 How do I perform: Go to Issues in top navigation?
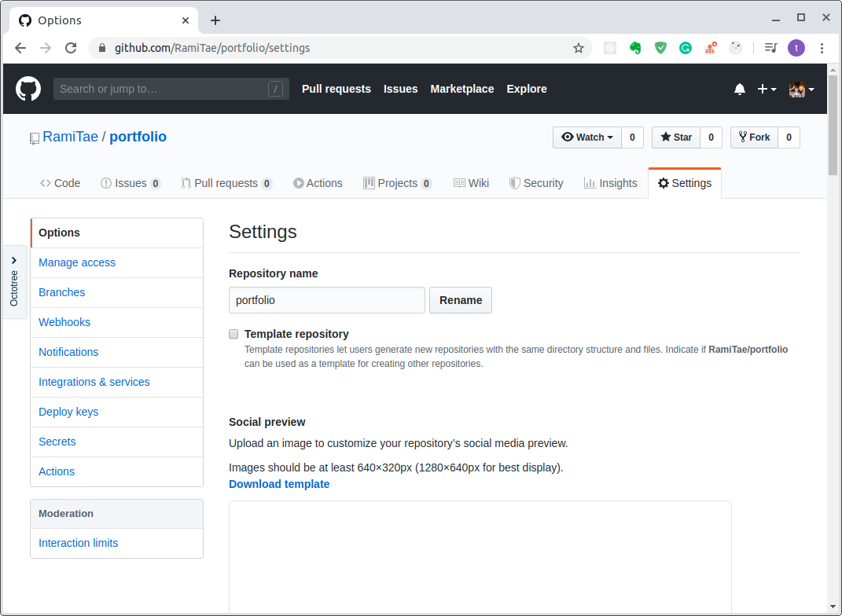[401, 89]
